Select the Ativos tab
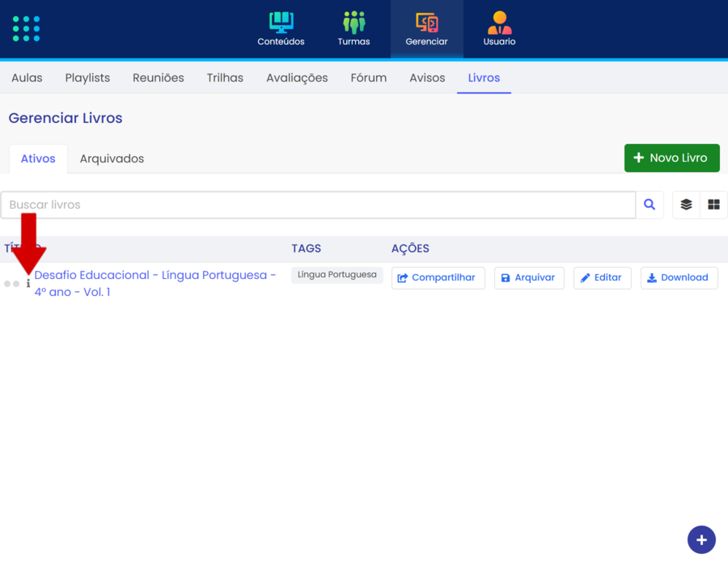This screenshot has height=566, width=728. pos(38,158)
